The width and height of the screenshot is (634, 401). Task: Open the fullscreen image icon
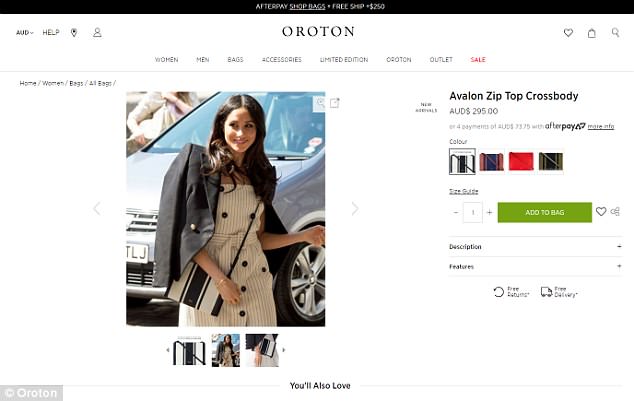pos(335,103)
